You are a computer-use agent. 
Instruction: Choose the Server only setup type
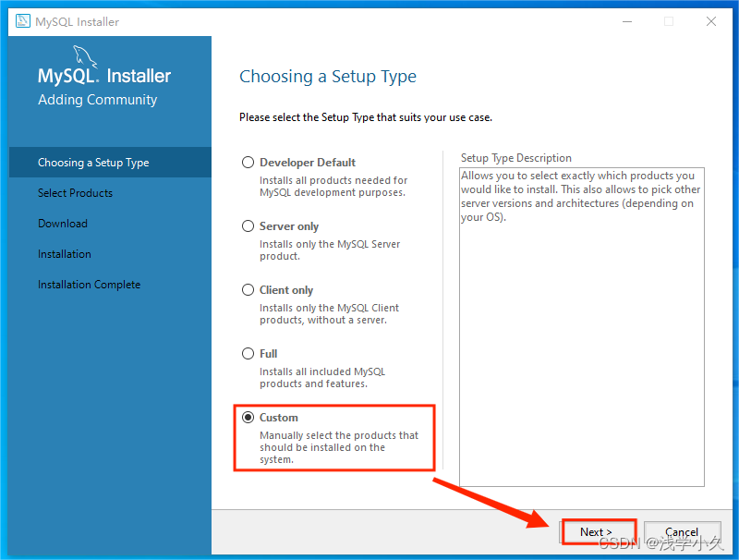point(248,226)
